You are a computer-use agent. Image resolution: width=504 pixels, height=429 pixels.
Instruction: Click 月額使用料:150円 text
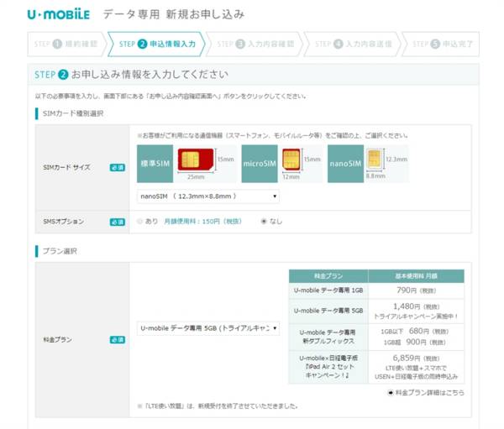202,221
